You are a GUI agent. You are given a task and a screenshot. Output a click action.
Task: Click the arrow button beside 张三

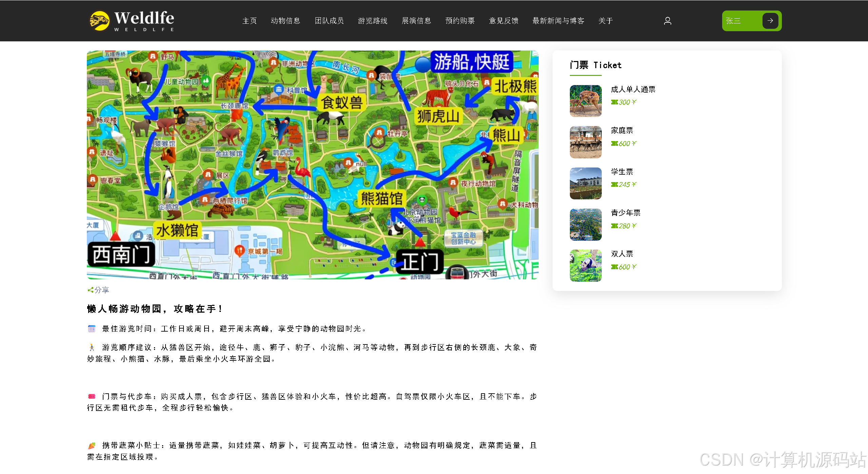point(770,21)
